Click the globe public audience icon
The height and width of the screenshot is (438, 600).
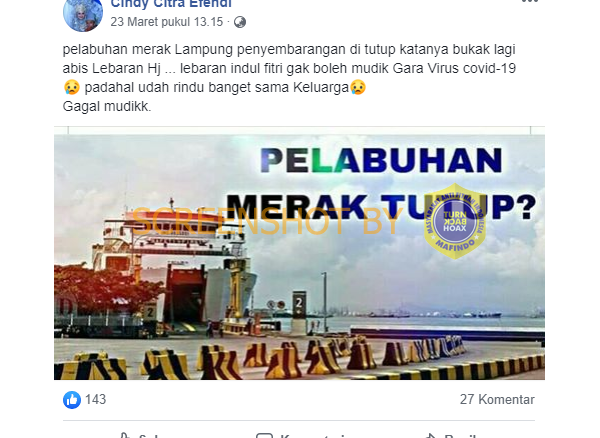[x=240, y=22]
